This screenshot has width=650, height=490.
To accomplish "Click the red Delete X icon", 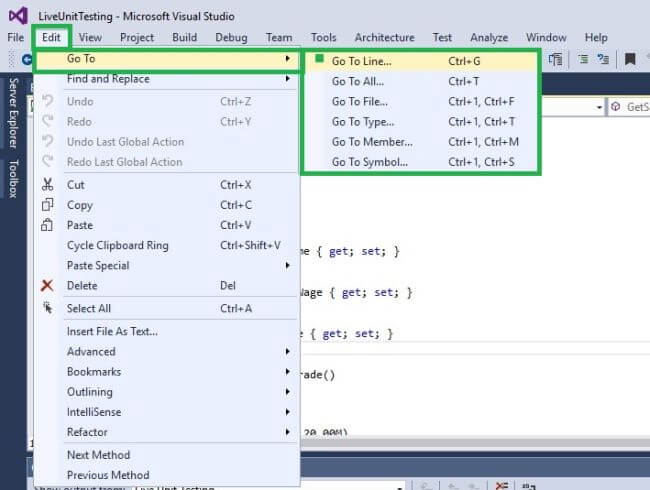I will 47,285.
